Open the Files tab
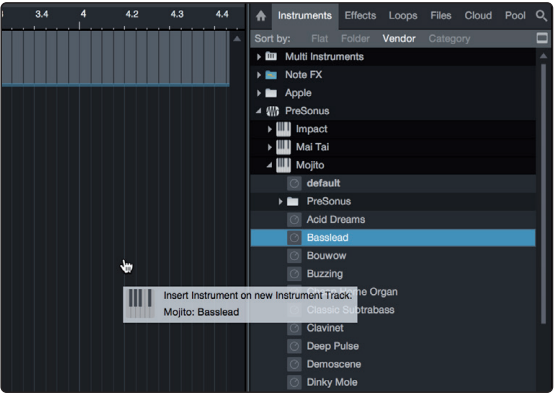556x397 pixels. pos(441,16)
